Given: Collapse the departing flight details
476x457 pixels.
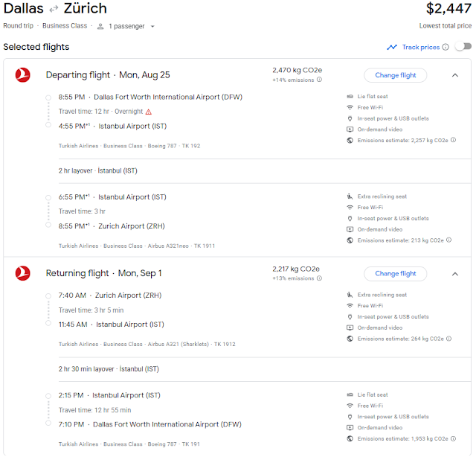Looking at the screenshot, I should coord(454,75).
